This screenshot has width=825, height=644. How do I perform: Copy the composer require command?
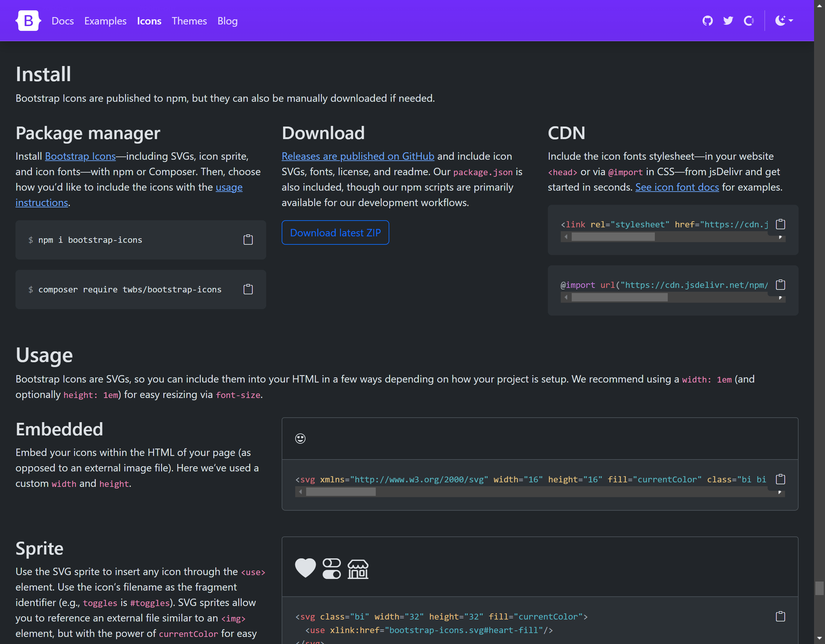(248, 289)
